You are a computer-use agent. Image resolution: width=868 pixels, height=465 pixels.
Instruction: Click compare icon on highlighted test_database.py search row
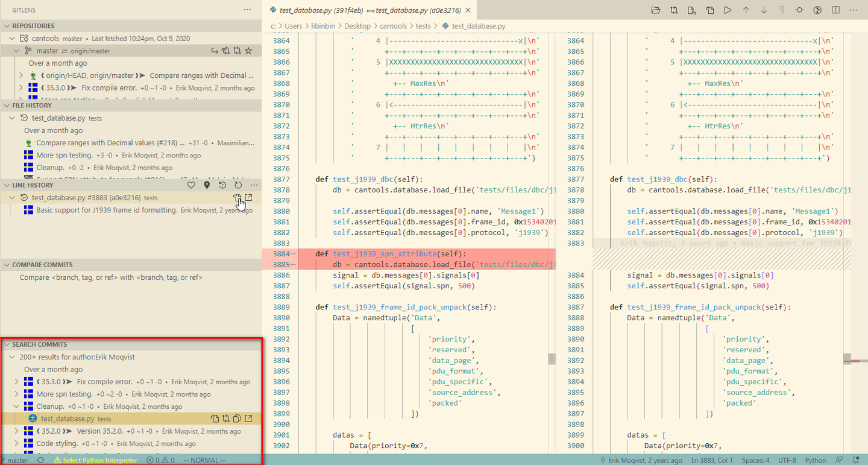point(226,419)
